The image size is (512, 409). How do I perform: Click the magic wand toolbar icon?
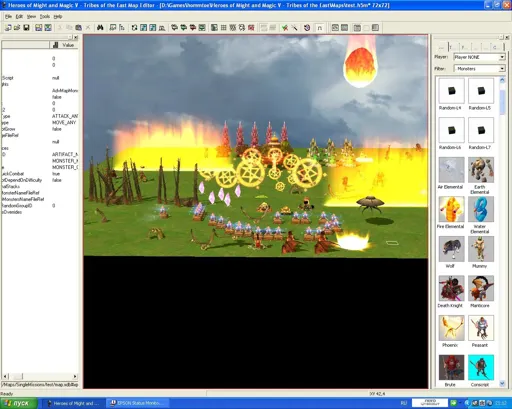(294, 28)
